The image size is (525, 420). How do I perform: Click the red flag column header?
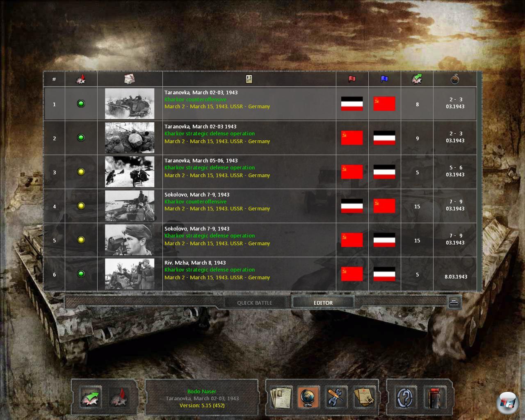pyautogui.click(x=352, y=79)
